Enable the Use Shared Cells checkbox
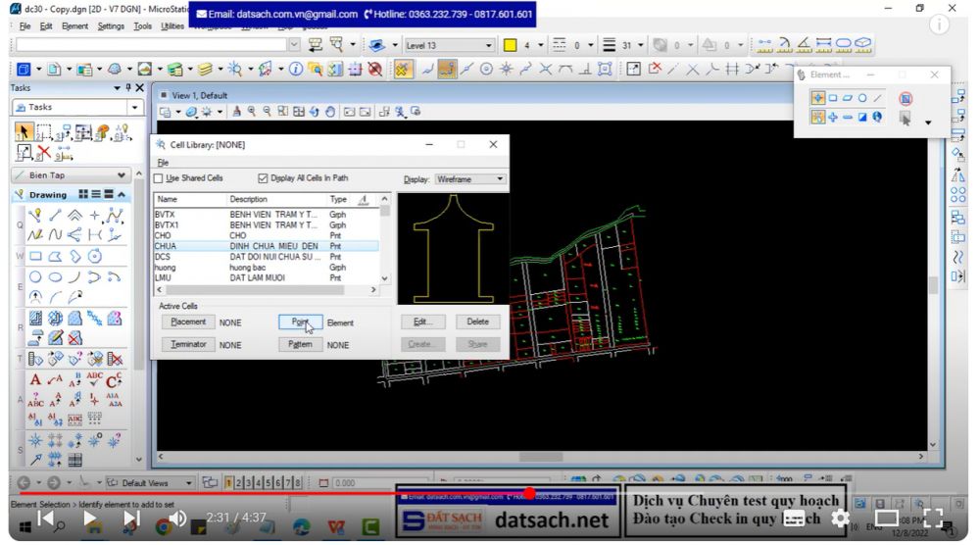980x545 pixels. 160,178
